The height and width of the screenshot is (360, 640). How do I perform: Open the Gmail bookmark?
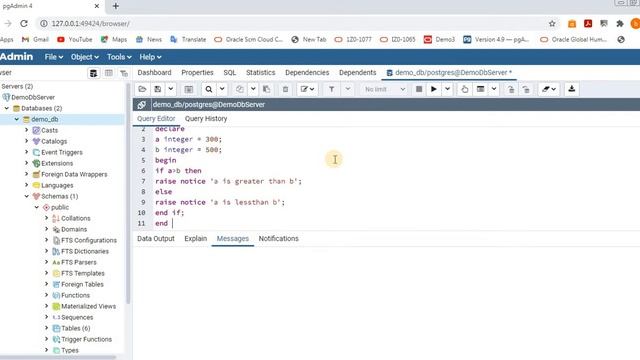tap(36, 40)
